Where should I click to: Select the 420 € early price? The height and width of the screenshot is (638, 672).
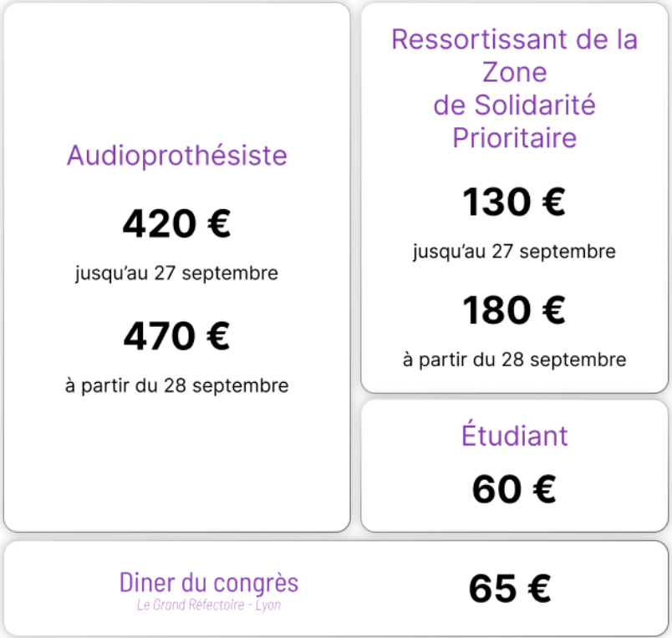point(176,223)
